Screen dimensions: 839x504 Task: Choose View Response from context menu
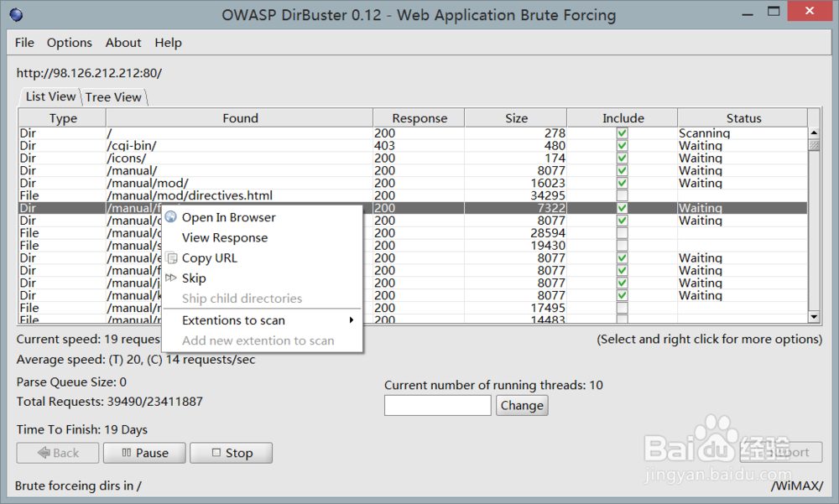[225, 237]
